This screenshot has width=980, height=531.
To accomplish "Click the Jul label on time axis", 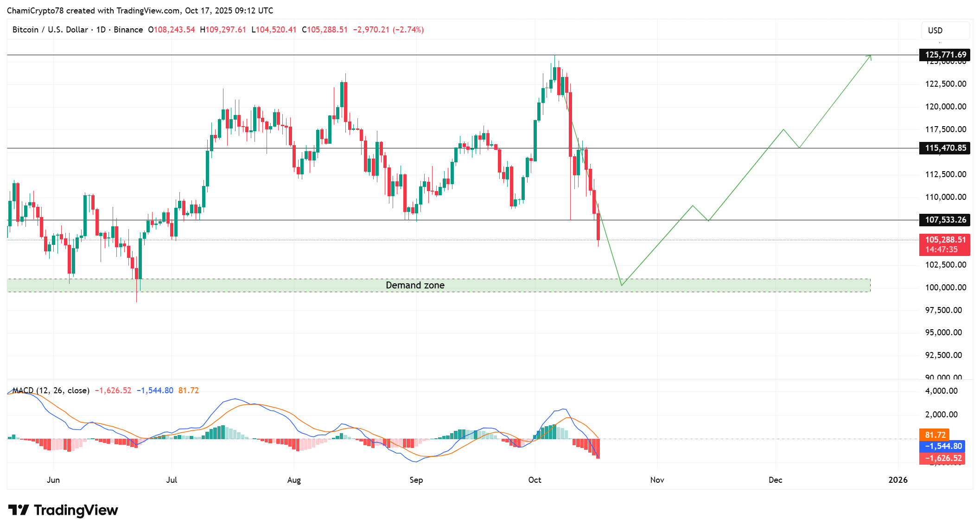I will point(172,480).
